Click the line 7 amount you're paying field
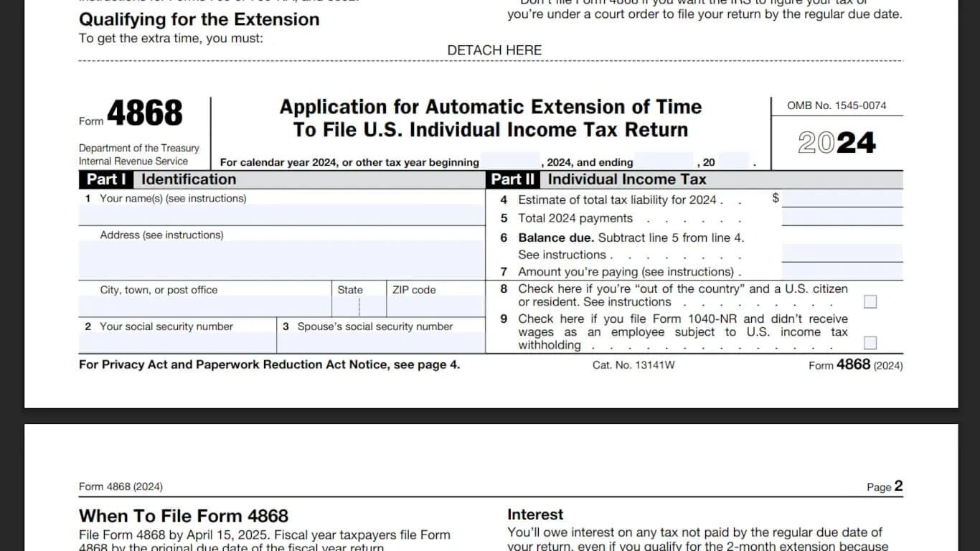 842,271
